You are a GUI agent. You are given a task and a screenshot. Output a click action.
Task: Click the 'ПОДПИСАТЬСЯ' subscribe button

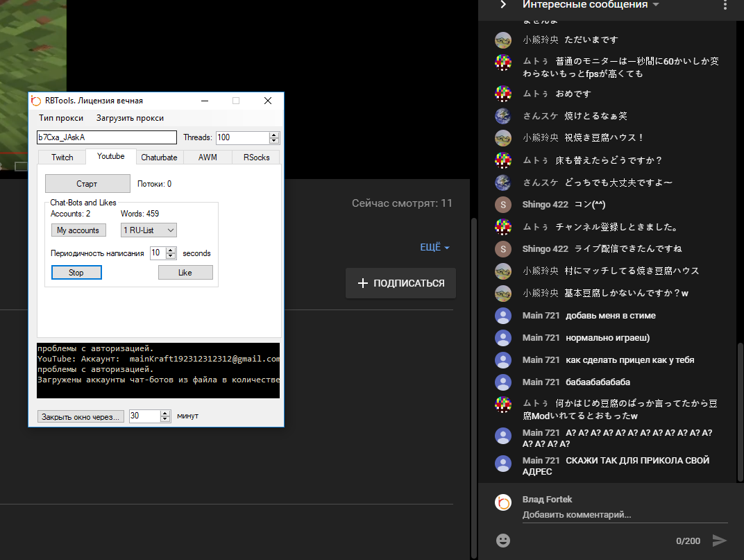point(400,283)
